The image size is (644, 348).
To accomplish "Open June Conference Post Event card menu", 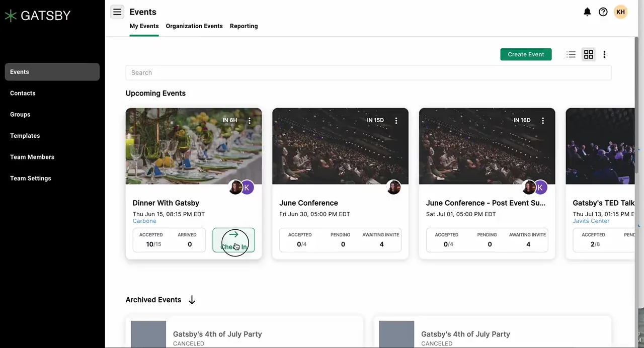I will click(x=543, y=120).
